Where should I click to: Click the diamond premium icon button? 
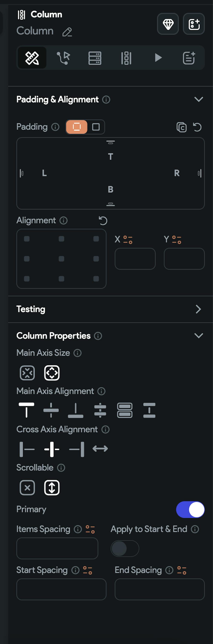click(168, 24)
